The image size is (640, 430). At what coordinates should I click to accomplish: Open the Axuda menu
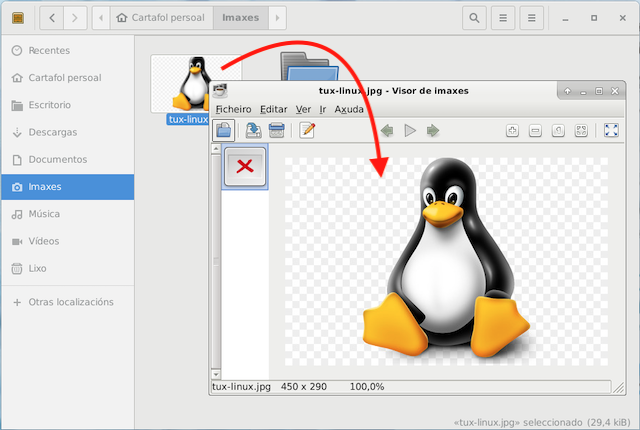pos(349,109)
